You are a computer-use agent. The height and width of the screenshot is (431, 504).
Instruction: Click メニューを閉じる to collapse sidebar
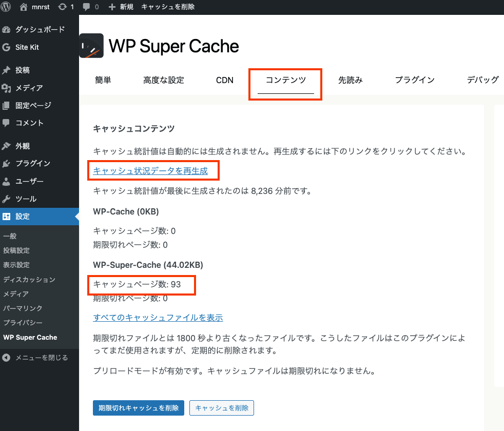point(42,358)
